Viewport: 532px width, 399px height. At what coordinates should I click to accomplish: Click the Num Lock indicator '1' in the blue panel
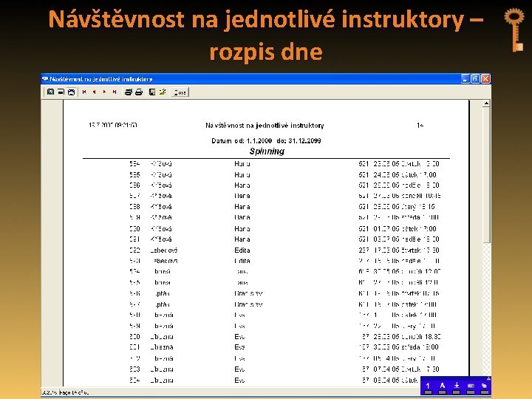(x=428, y=386)
